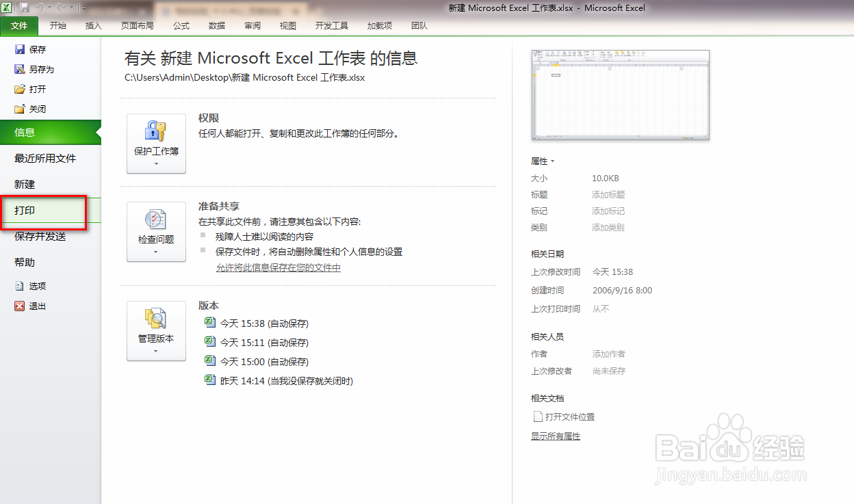The image size is (854, 504).
Task: Click the Add a tag (添加标记) field
Action: tap(608, 211)
